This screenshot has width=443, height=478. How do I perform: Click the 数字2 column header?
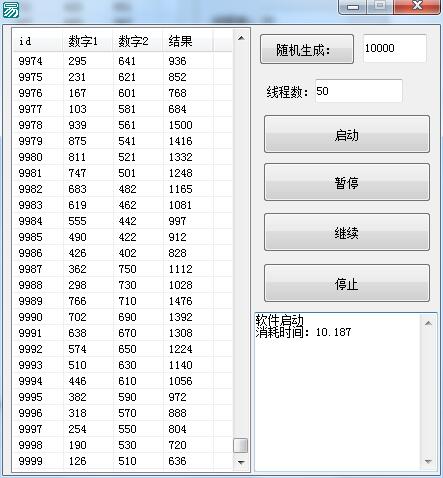pyautogui.click(x=137, y=41)
